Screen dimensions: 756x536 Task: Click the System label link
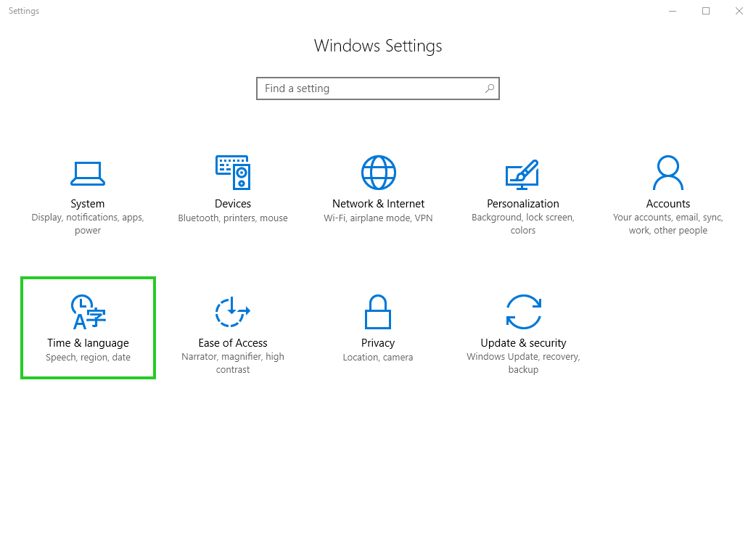tap(88, 203)
